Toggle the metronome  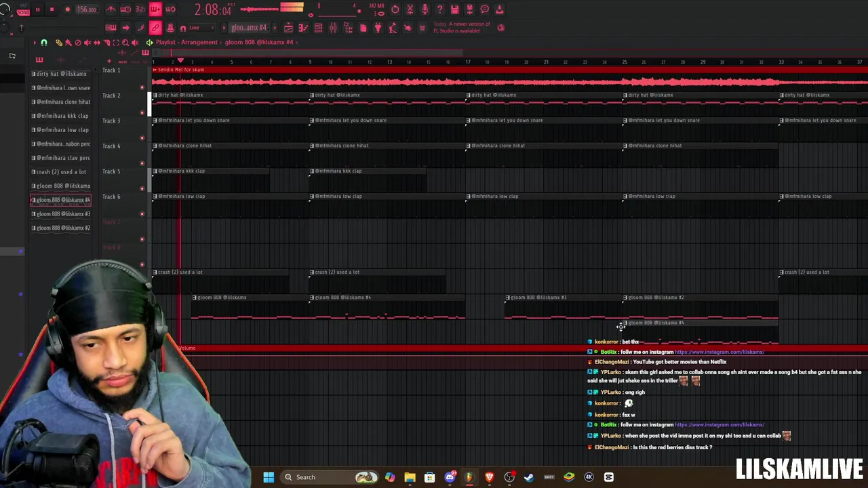(111, 9)
